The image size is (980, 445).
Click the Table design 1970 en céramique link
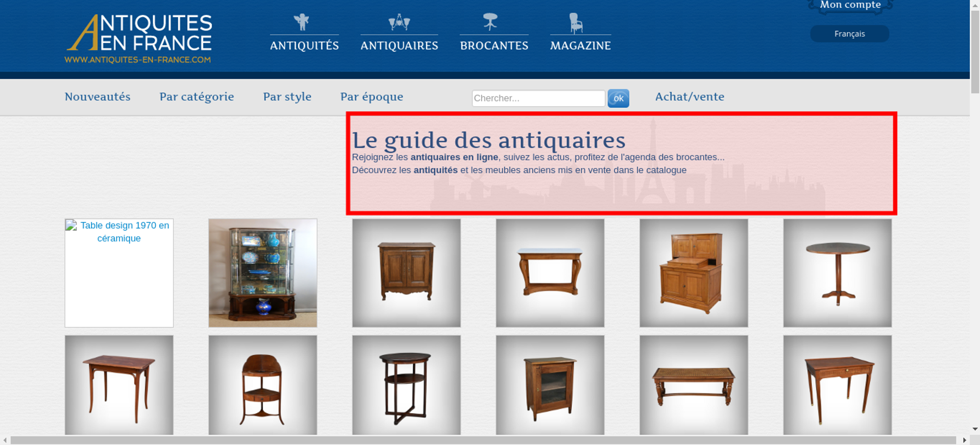pyautogui.click(x=124, y=232)
